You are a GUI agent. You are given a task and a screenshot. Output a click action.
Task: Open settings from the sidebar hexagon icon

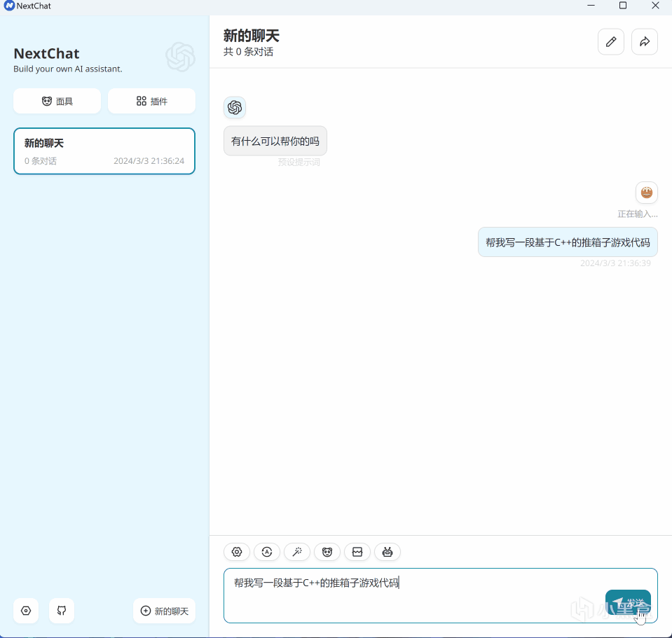tap(26, 611)
